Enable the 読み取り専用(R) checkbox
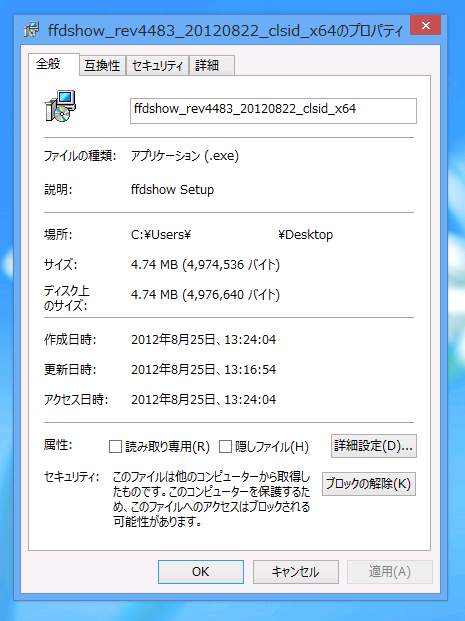 (x=115, y=447)
